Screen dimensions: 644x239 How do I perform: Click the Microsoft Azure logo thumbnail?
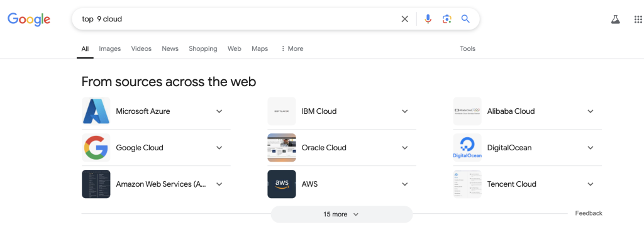96,111
